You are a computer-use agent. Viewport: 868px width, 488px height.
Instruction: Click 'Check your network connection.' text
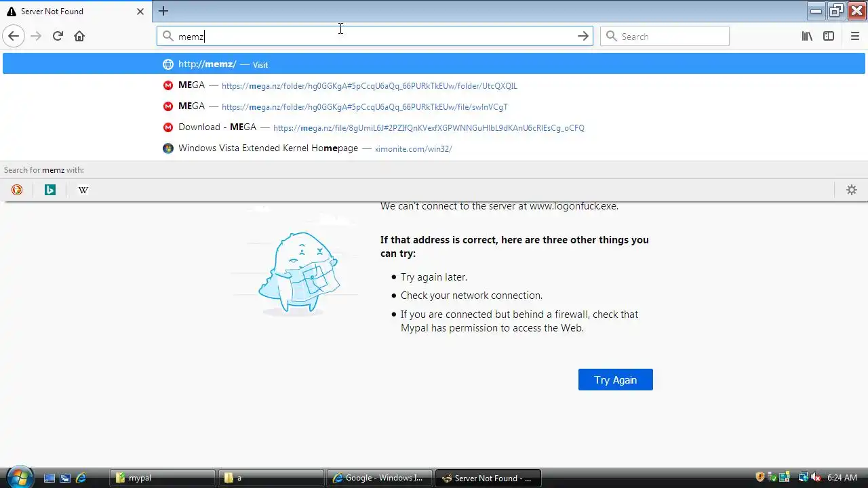[x=471, y=296]
